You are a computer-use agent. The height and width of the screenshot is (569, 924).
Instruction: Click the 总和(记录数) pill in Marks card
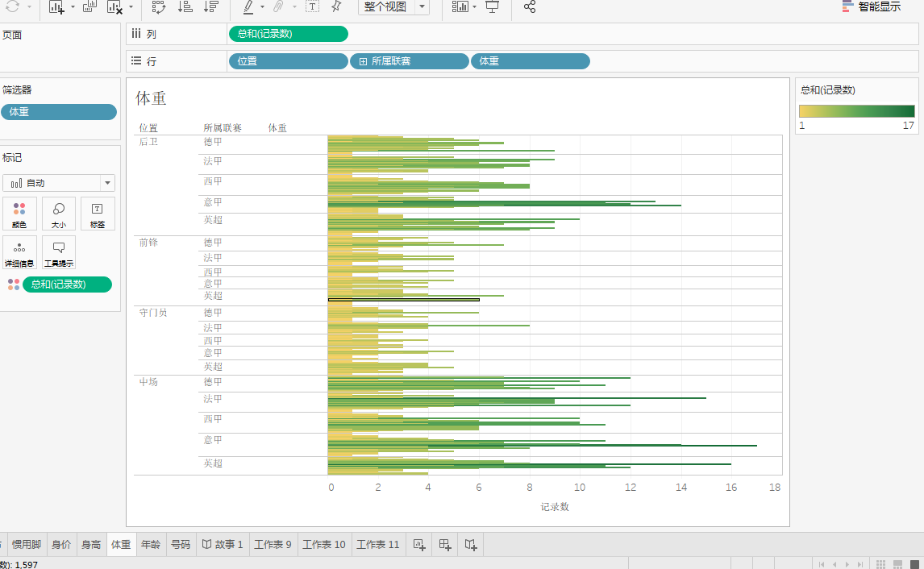[x=67, y=284]
